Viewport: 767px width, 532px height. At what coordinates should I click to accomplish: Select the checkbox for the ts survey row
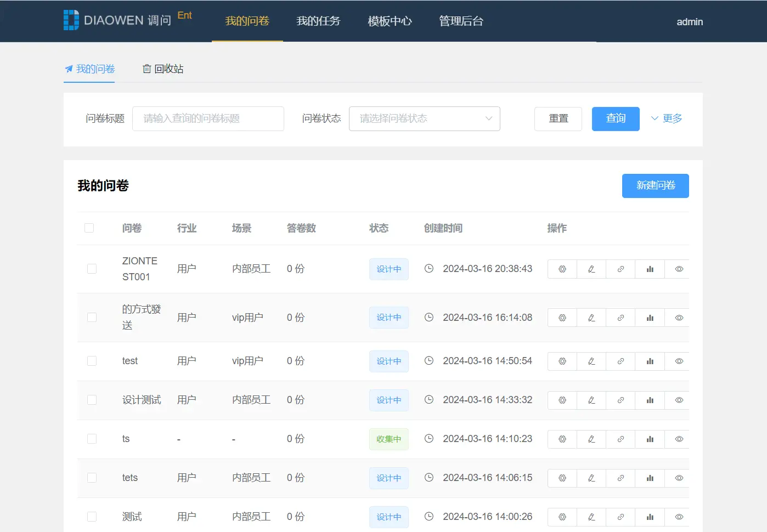[92, 439]
